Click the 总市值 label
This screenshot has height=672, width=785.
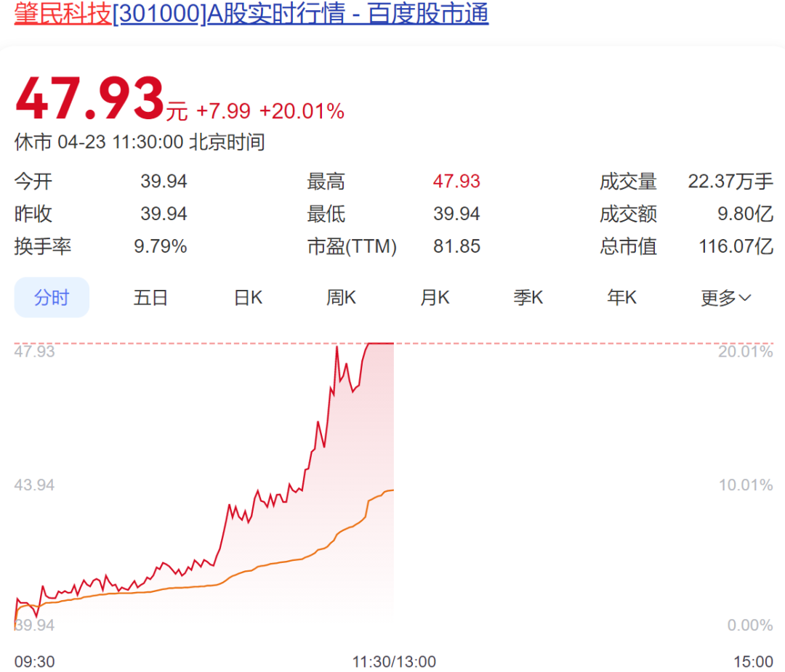628,246
